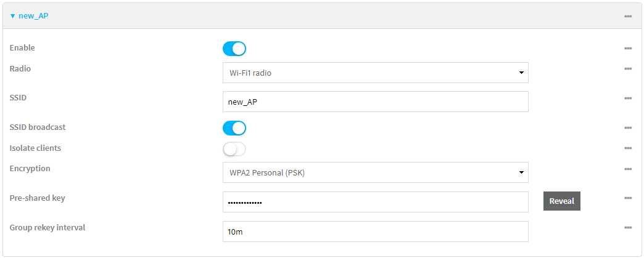Disable the SSID broadcast switch

(234, 128)
